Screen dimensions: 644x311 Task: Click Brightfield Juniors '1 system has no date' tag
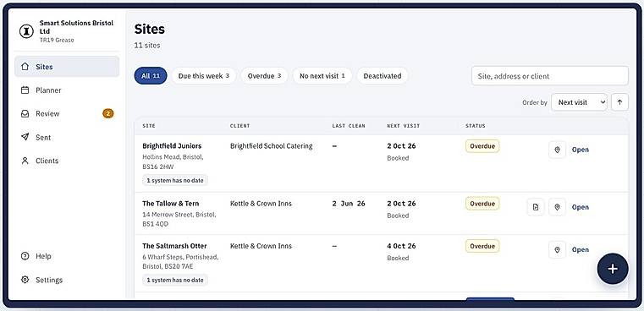coord(175,180)
